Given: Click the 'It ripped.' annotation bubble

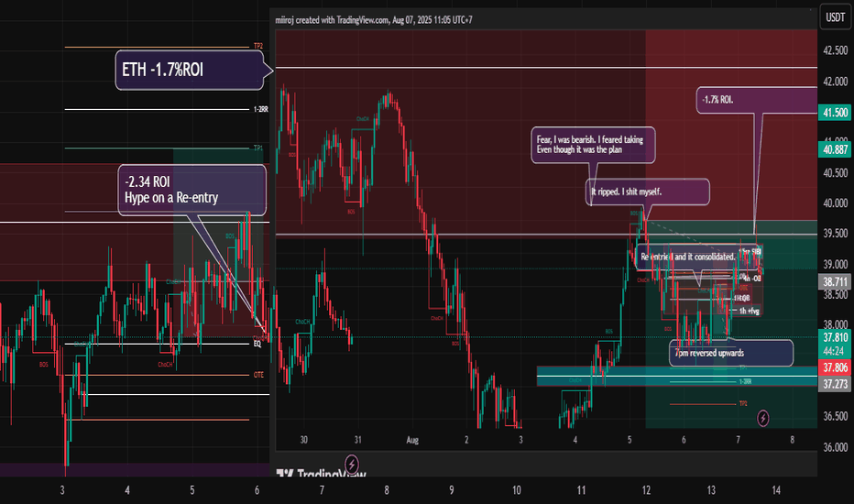Looking at the screenshot, I should (x=648, y=192).
